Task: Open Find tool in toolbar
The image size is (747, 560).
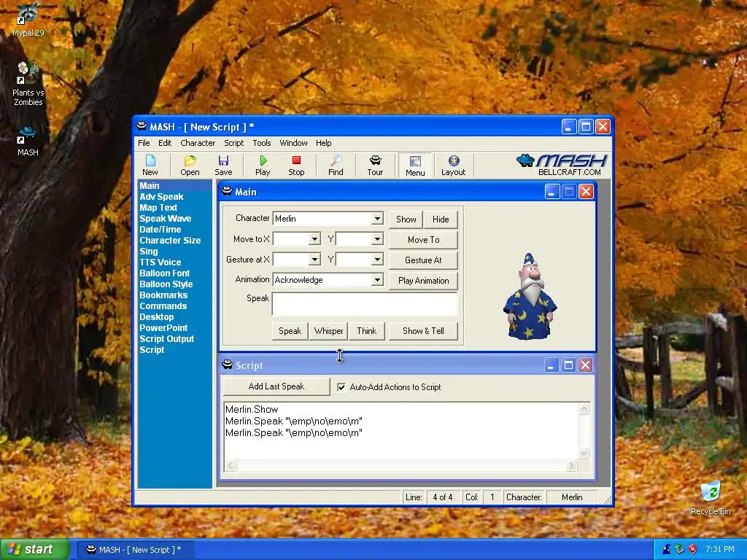Action: tap(336, 166)
